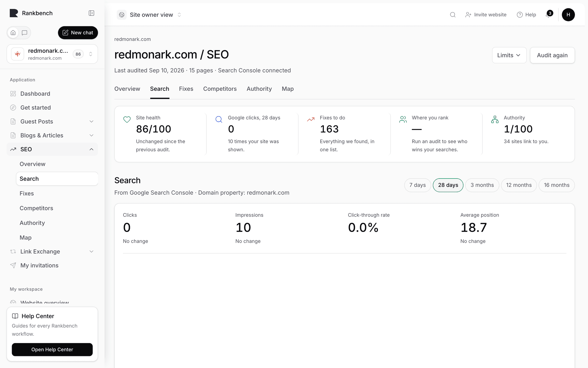This screenshot has width=588, height=368.
Task: Open the Limits dropdown
Action: click(x=509, y=55)
